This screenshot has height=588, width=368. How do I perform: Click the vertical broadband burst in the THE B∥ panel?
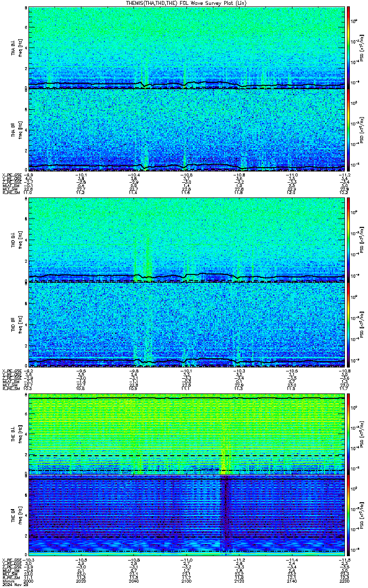226,515
